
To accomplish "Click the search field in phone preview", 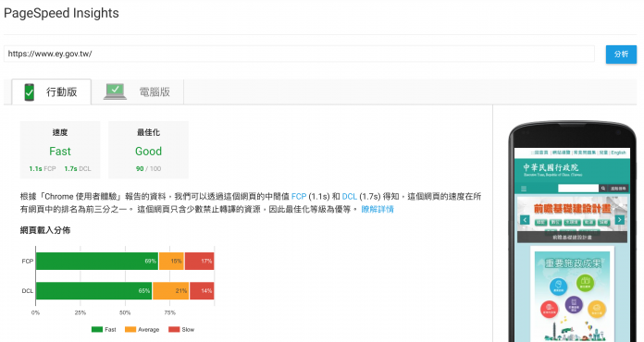I will [x=578, y=189].
